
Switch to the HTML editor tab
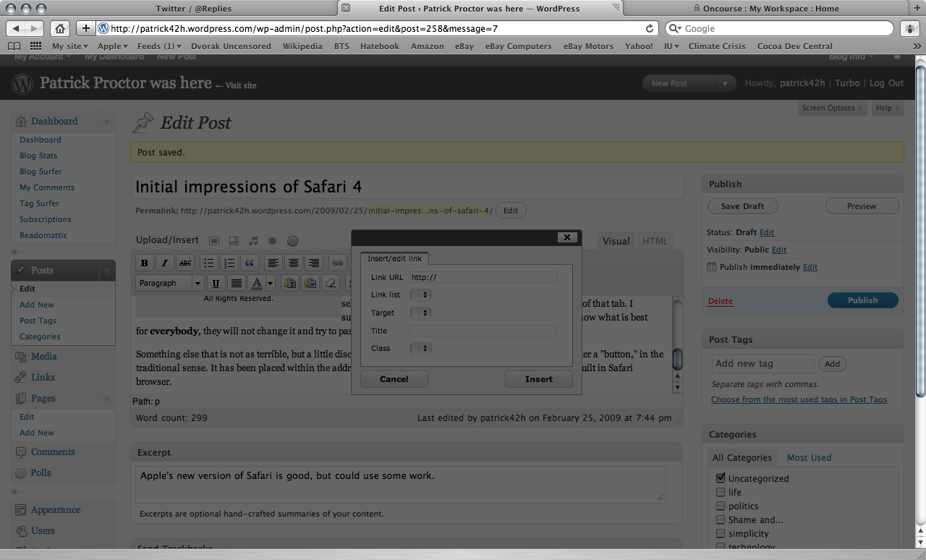pos(655,241)
